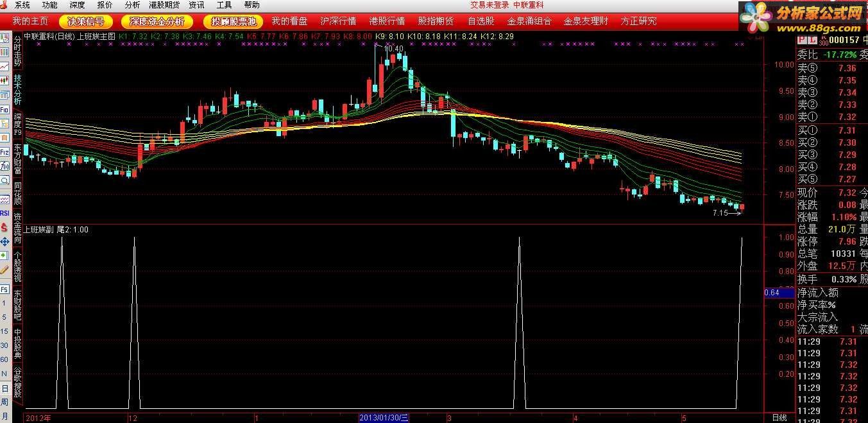Open the 工具 menu
The width and height of the screenshot is (868, 423).
(x=224, y=4)
